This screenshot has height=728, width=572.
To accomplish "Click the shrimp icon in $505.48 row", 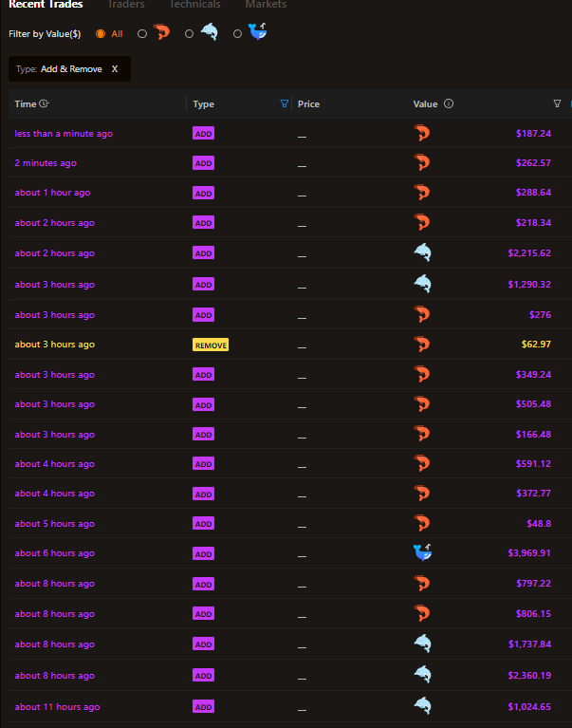I will (422, 404).
